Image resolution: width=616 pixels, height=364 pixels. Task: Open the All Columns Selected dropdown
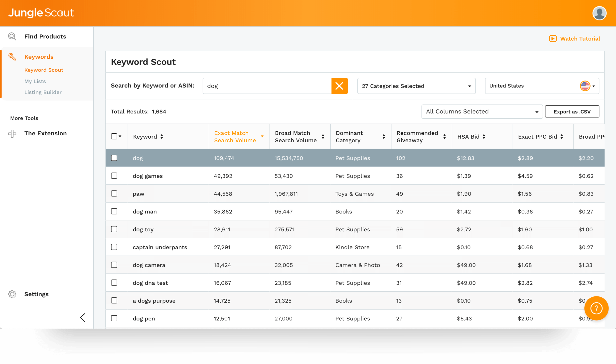(x=482, y=112)
